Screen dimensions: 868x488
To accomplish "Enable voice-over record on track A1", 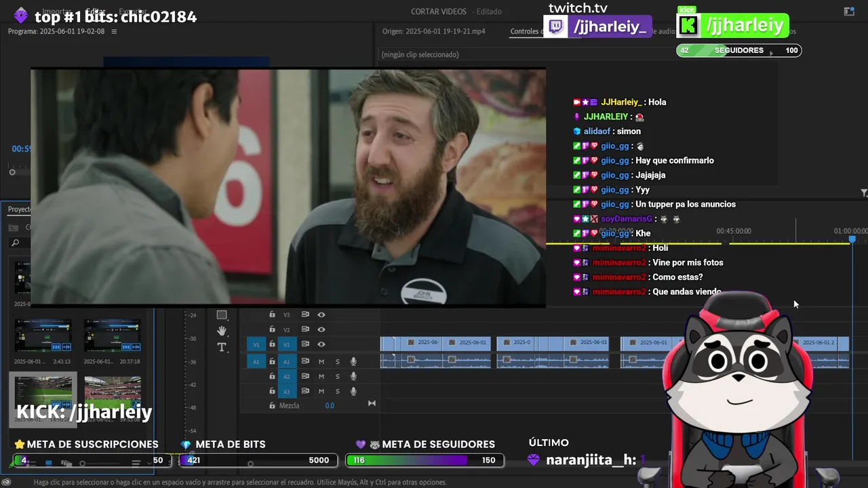I will pos(353,361).
